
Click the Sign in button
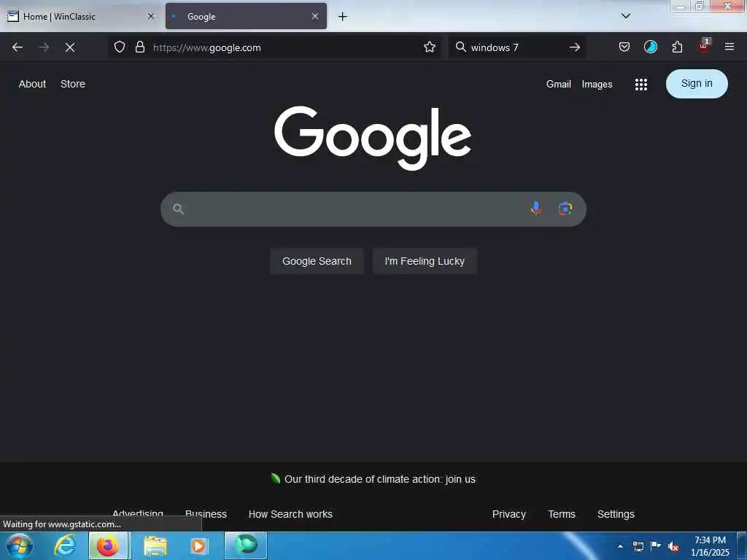click(697, 84)
